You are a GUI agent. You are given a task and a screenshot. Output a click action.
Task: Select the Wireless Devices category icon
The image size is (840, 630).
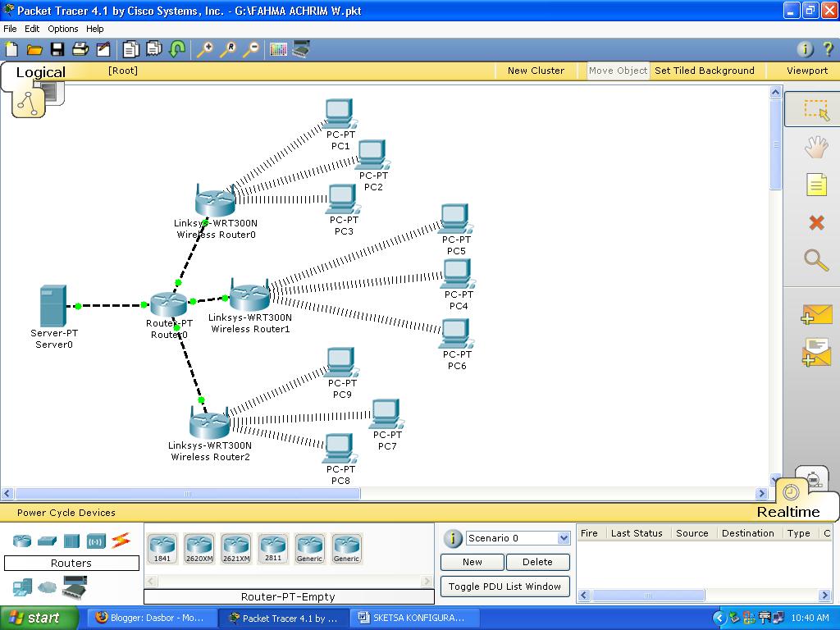click(x=97, y=541)
